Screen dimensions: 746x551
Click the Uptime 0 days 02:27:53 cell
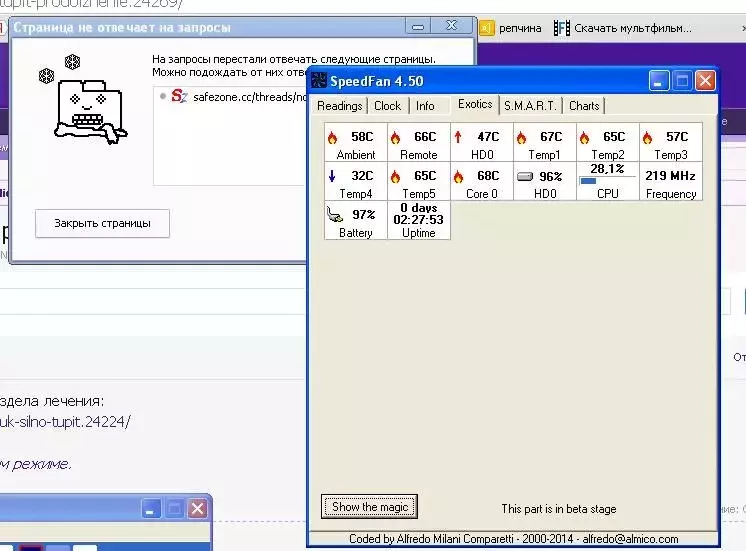click(x=418, y=220)
